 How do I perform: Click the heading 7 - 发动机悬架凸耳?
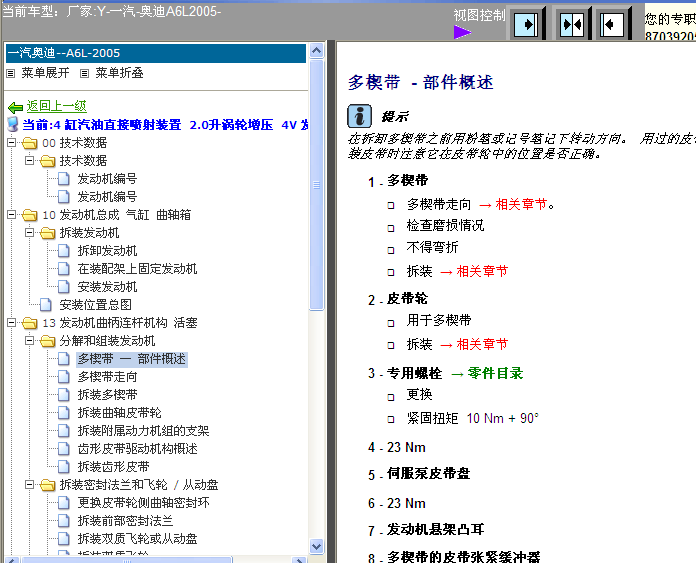tap(426, 530)
